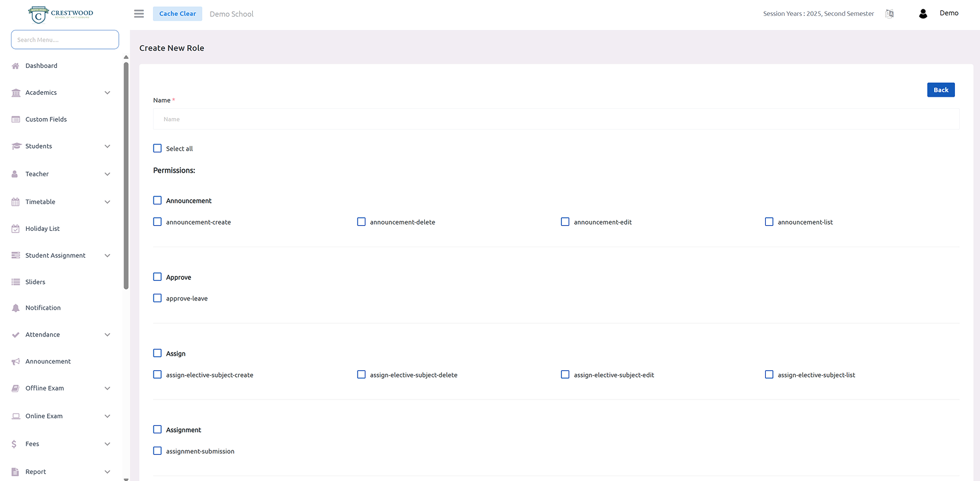
Task: Click the Notification bell icon
Action: [16, 308]
